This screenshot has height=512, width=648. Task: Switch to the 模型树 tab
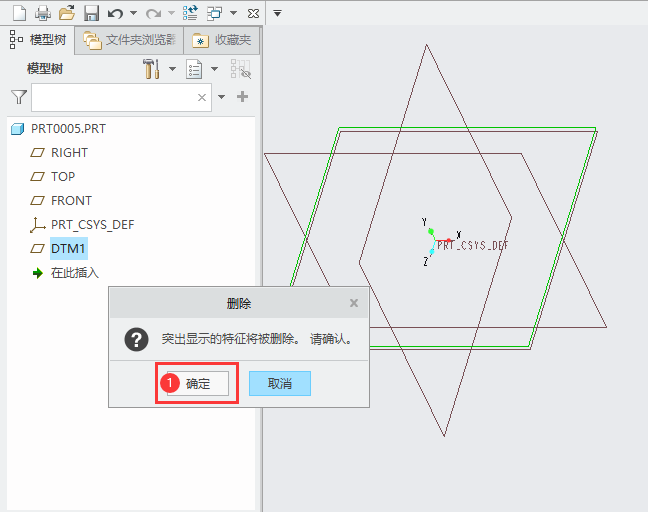pyautogui.click(x=37, y=40)
